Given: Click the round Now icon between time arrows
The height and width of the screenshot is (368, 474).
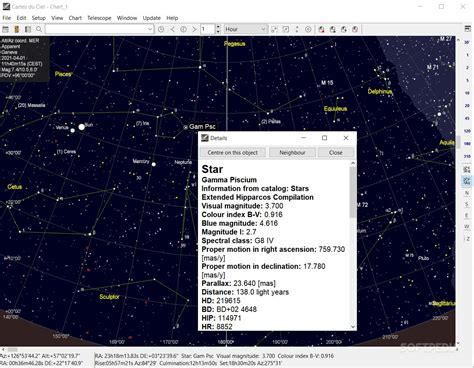Looking at the screenshot, I should (x=183, y=29).
